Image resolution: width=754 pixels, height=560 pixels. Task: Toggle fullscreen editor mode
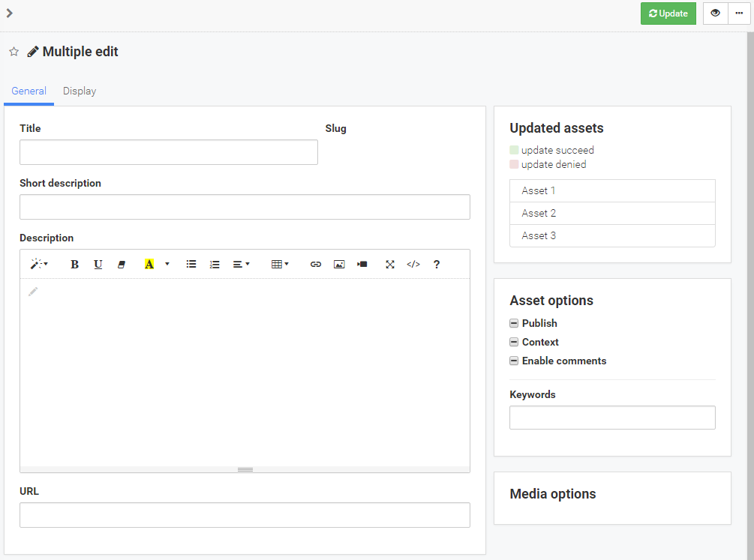click(390, 264)
